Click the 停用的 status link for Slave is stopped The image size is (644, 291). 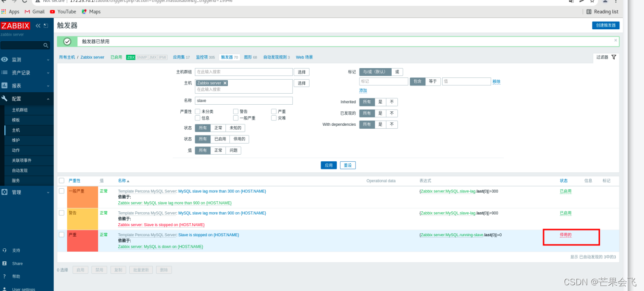[x=566, y=235]
